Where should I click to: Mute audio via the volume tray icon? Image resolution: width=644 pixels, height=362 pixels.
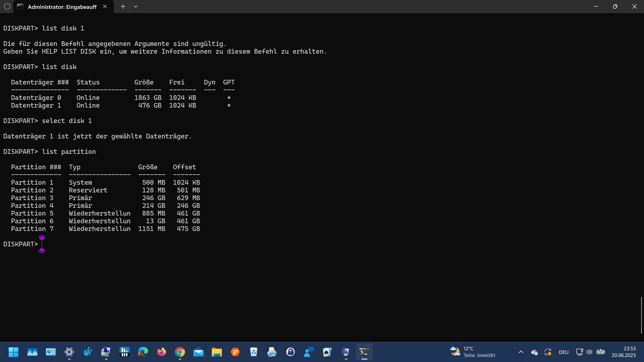click(x=589, y=352)
